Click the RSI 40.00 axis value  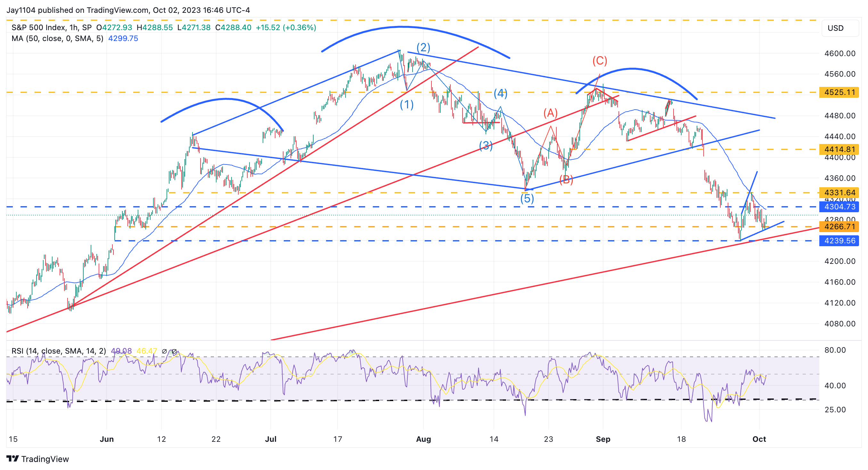click(835, 385)
